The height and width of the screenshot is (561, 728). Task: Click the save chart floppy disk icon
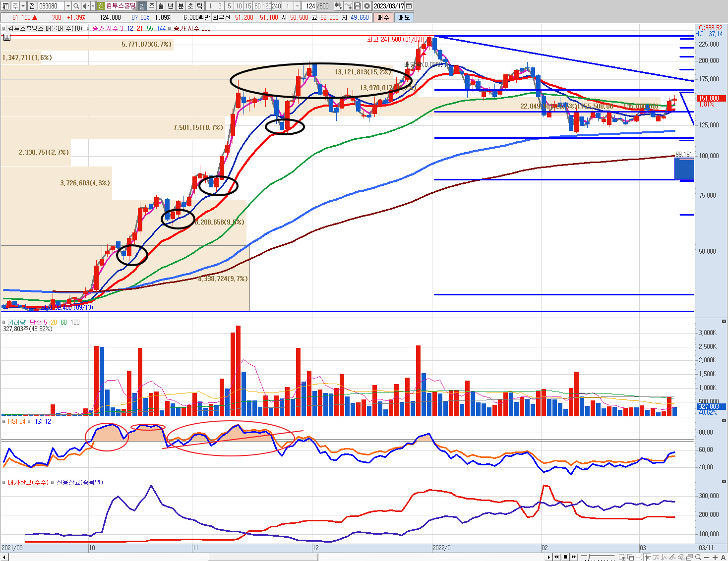(x=358, y=6)
